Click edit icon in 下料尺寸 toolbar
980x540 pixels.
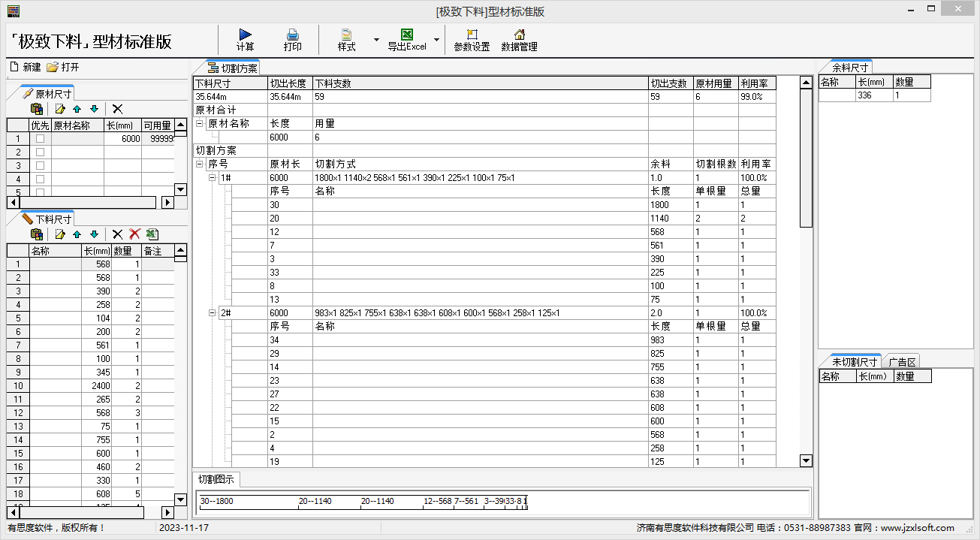pos(60,234)
